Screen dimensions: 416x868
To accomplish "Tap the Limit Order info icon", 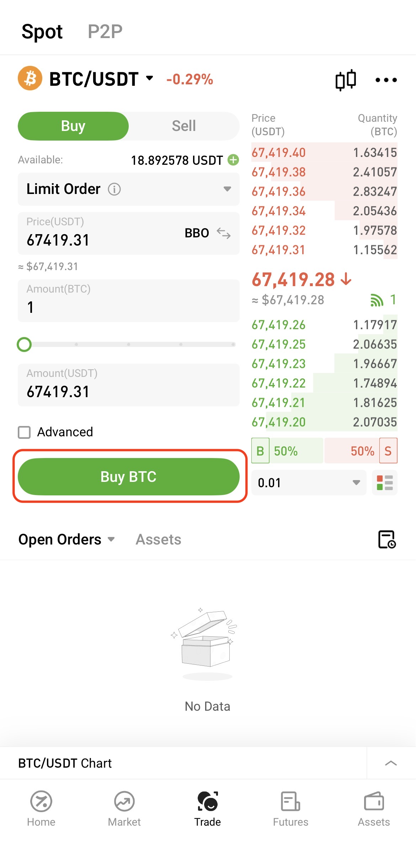I will 114,189.
